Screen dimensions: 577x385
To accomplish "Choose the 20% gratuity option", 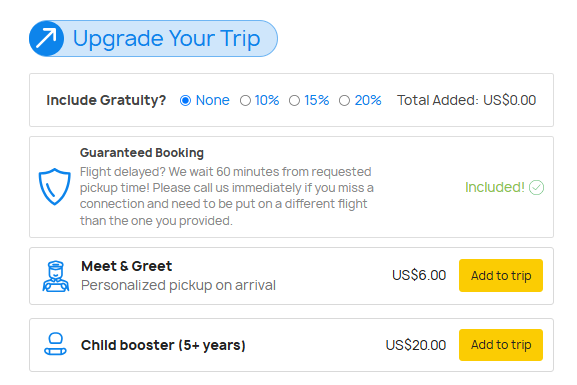I will click(x=344, y=100).
